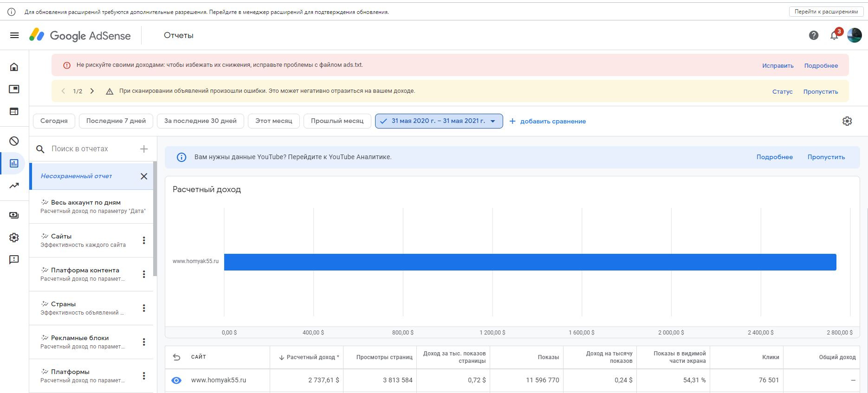Select the Сегодня date filter

pos(54,121)
